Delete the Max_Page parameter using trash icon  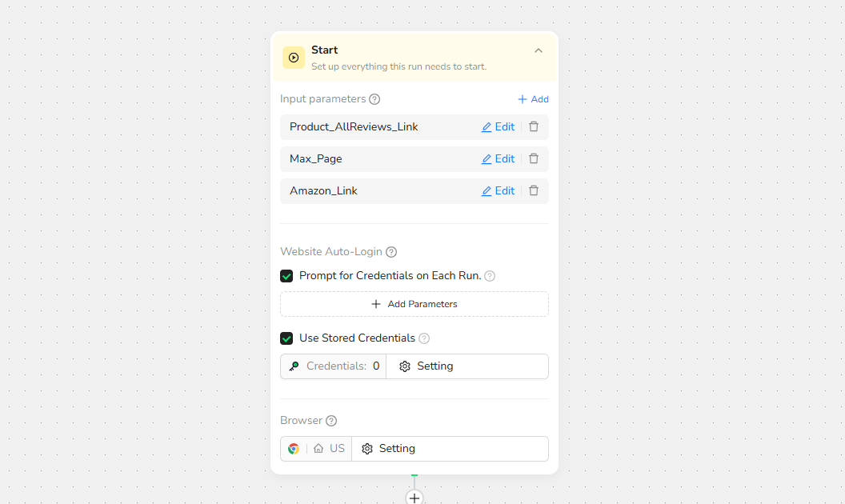tap(534, 159)
